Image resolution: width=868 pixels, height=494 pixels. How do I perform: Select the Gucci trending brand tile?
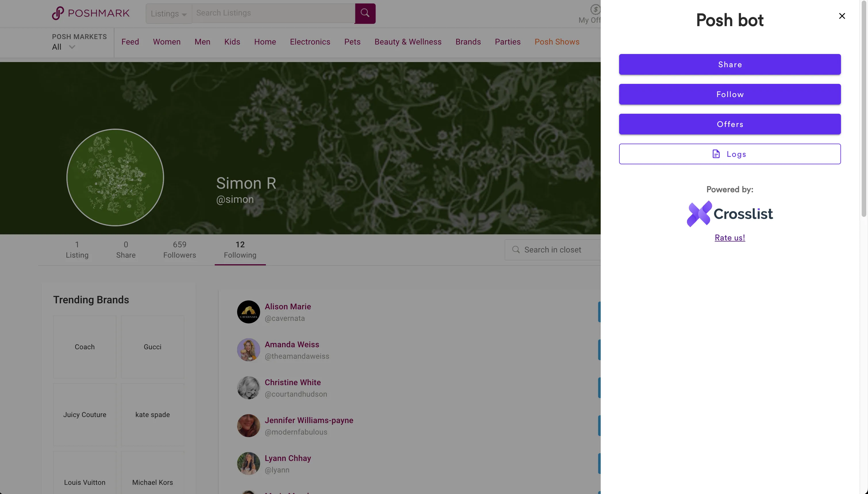152,347
